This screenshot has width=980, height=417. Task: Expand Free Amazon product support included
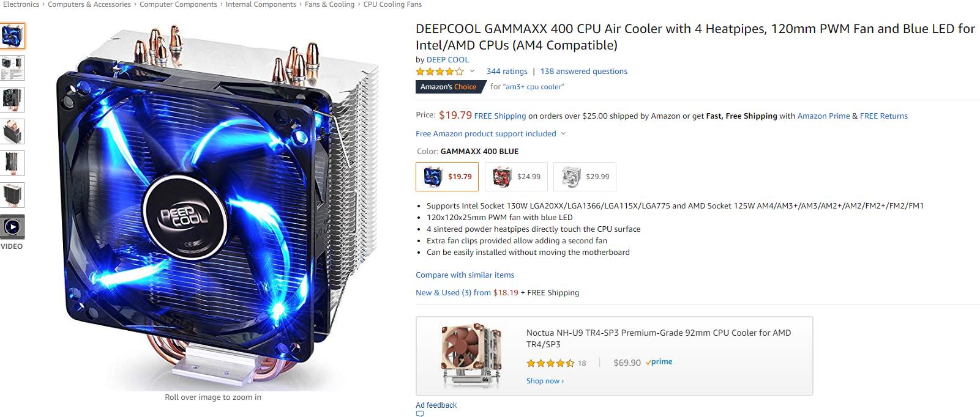(490, 133)
